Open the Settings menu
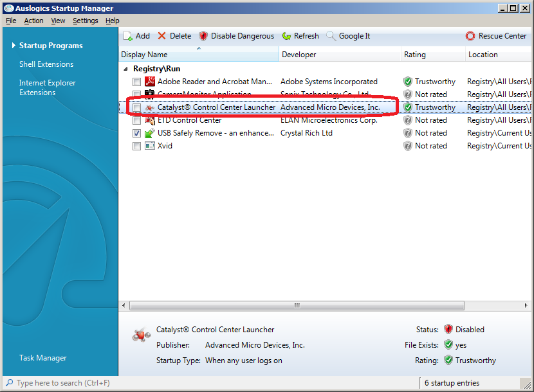534x392 pixels. point(85,21)
